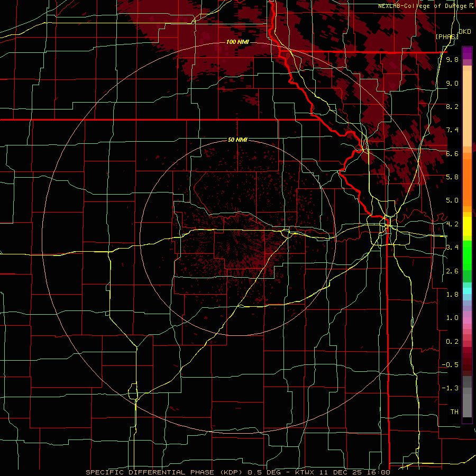The height and width of the screenshot is (476, 476).
Task: Select the 3.4 value on the color scale
Action: coord(452,248)
